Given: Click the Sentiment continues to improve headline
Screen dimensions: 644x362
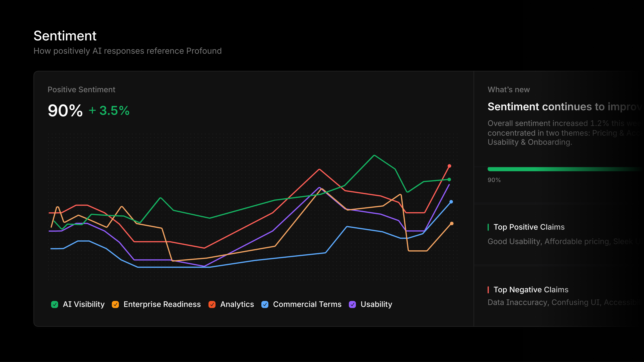Looking at the screenshot, I should (566, 107).
